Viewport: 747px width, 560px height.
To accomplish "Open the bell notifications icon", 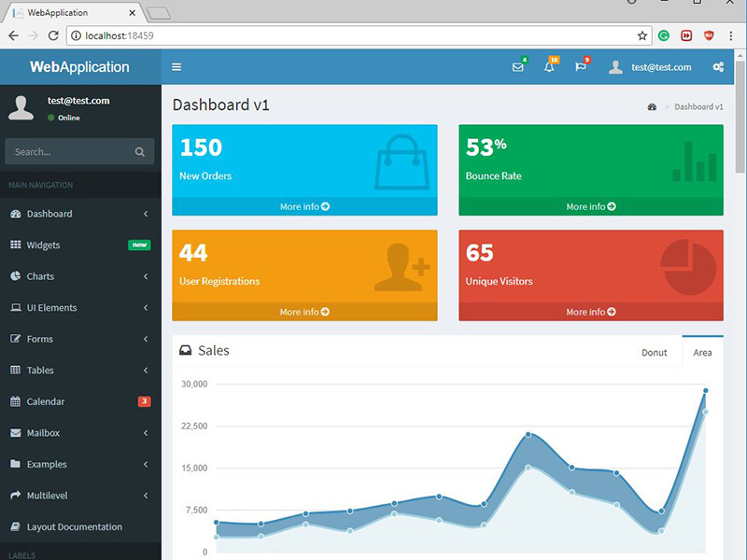I will tap(549, 67).
